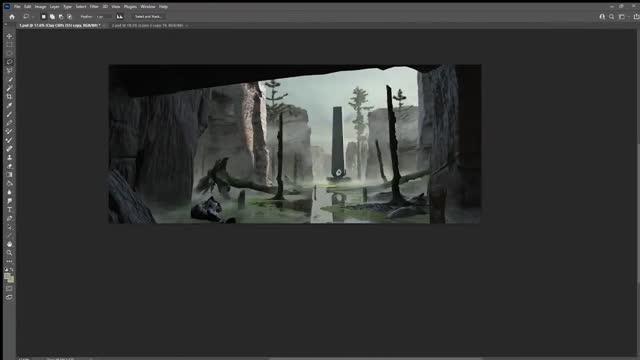Image resolution: width=640 pixels, height=360 pixels.
Task: Select the Move tool
Action: pyautogui.click(x=9, y=36)
